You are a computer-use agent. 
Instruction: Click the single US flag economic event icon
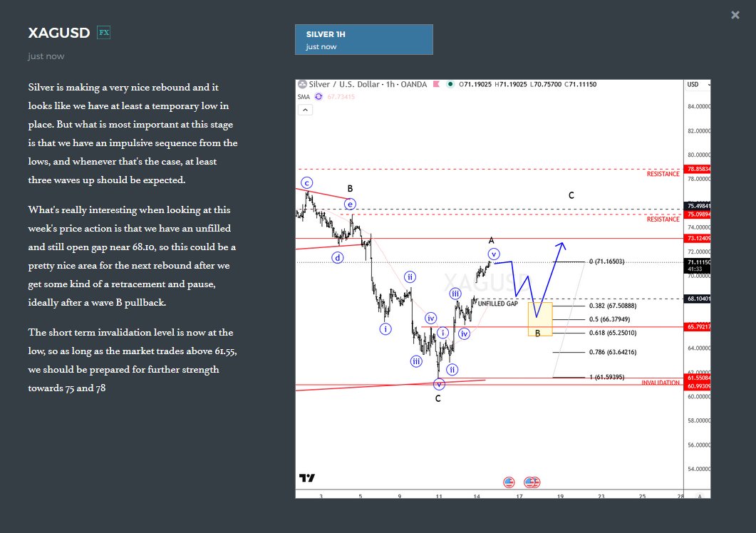tap(509, 482)
